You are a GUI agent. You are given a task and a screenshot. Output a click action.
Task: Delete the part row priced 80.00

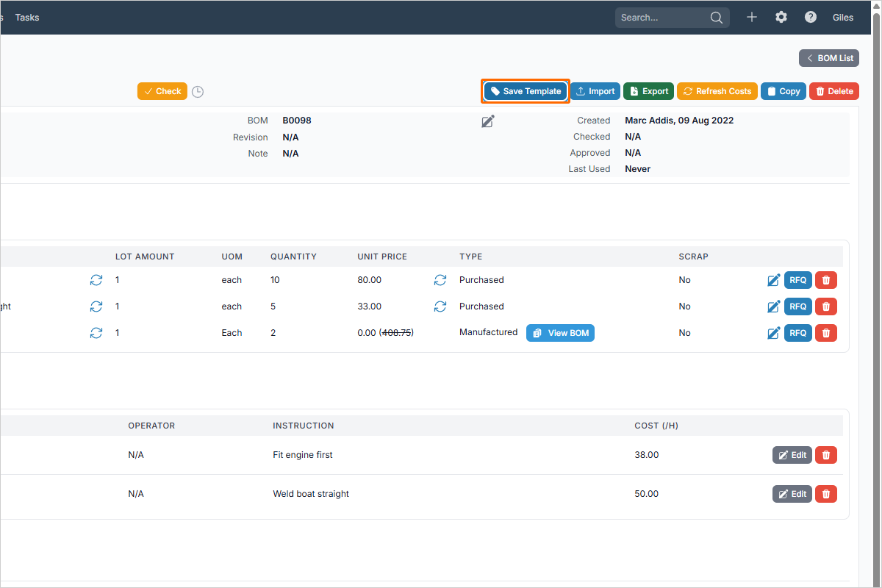click(826, 280)
